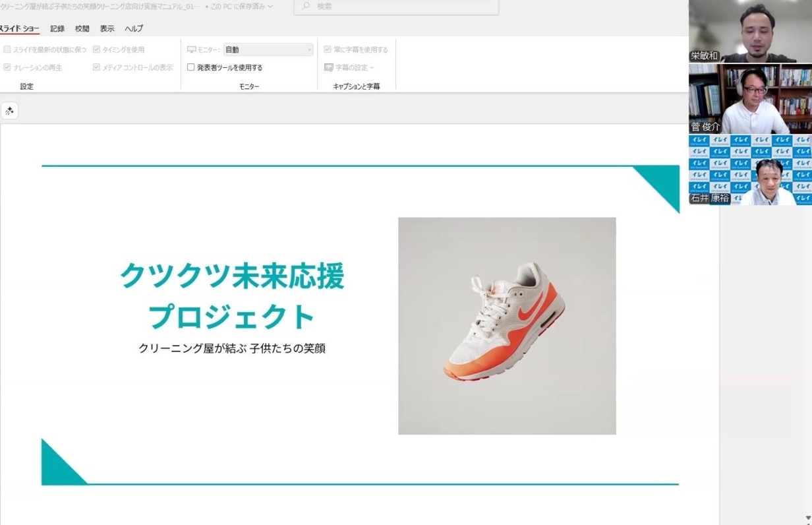Click the search magnifier icon

[x=306, y=6]
